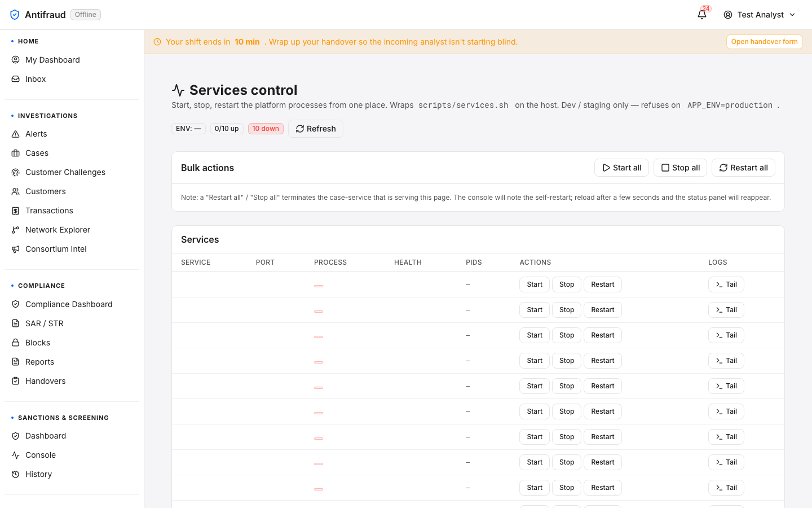Open Transactions via the receipt icon

16,211
